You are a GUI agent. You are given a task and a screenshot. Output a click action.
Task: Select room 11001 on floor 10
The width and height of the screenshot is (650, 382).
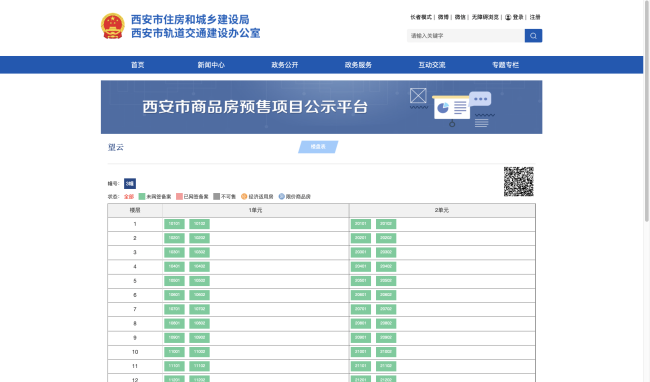[174, 352]
